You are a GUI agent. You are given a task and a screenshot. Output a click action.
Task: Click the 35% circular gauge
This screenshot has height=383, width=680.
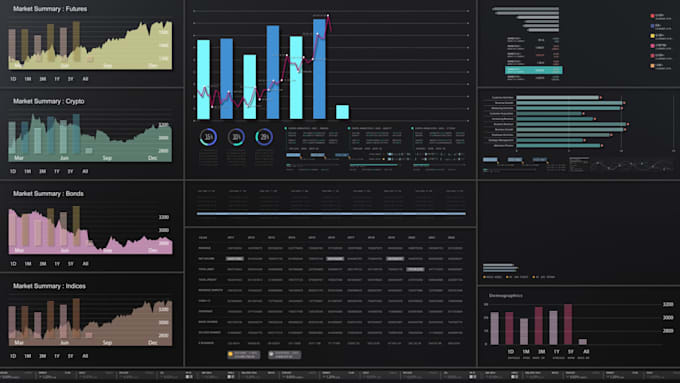[209, 137]
